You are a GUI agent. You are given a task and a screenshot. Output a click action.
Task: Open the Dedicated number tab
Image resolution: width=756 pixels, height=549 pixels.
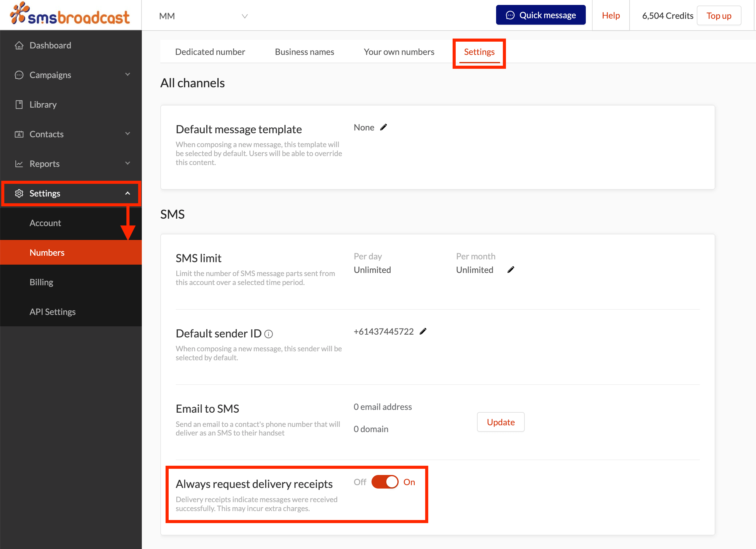[x=210, y=52]
